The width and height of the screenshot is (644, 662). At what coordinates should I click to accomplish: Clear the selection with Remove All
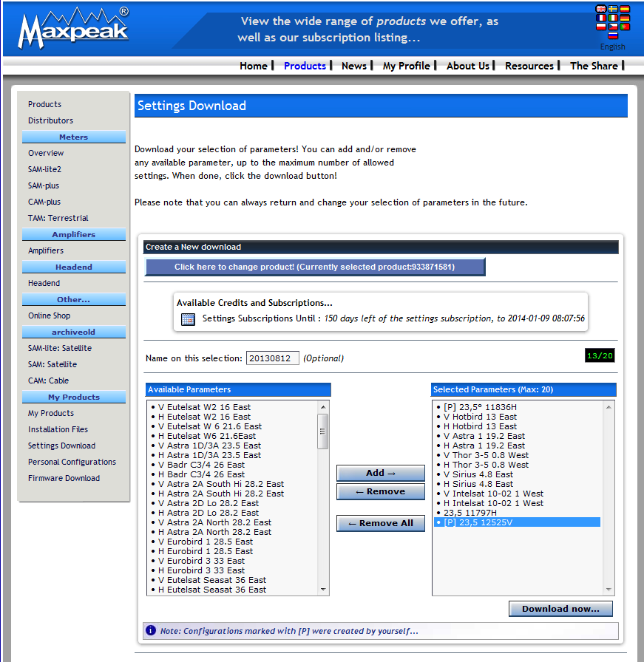pyautogui.click(x=380, y=523)
